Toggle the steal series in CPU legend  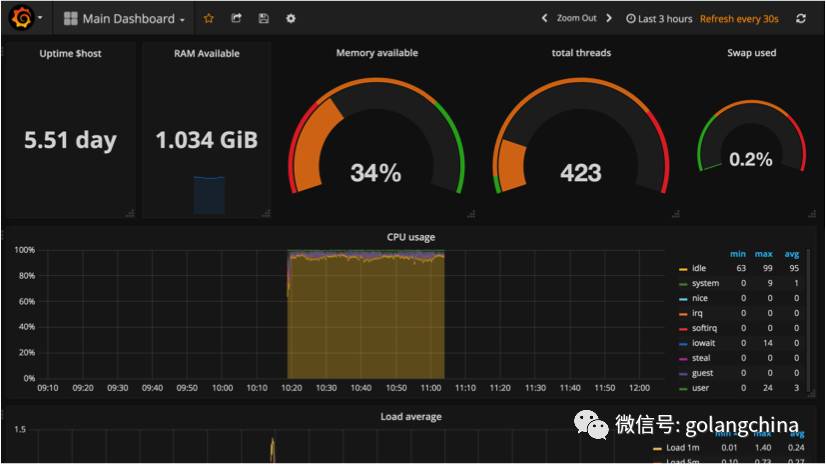[x=701, y=358]
